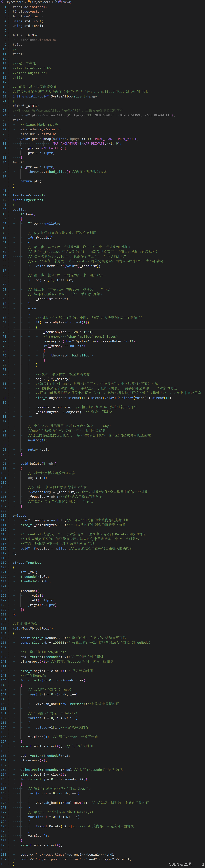Viewport: 205px width, 868px height.
Task: Open ObjectPool.h breadcrumb item
Action: [14, 2]
